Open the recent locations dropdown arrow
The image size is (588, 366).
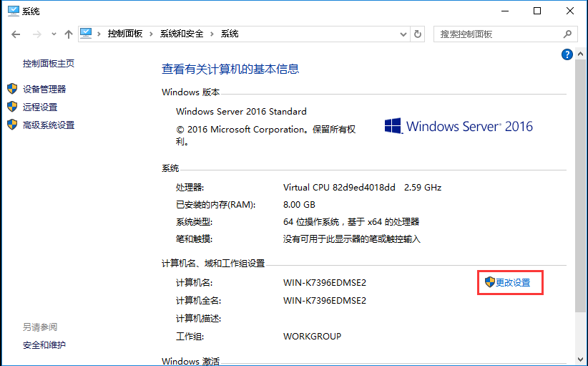pos(54,34)
